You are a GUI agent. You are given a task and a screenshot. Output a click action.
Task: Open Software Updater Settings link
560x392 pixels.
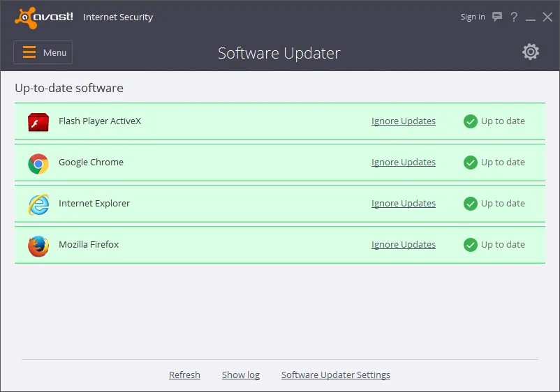pos(336,375)
